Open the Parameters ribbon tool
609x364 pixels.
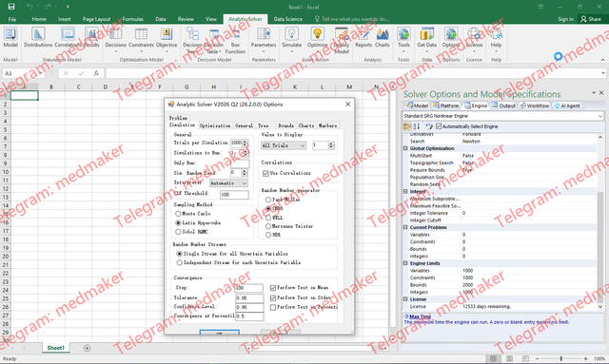pyautogui.click(x=264, y=34)
